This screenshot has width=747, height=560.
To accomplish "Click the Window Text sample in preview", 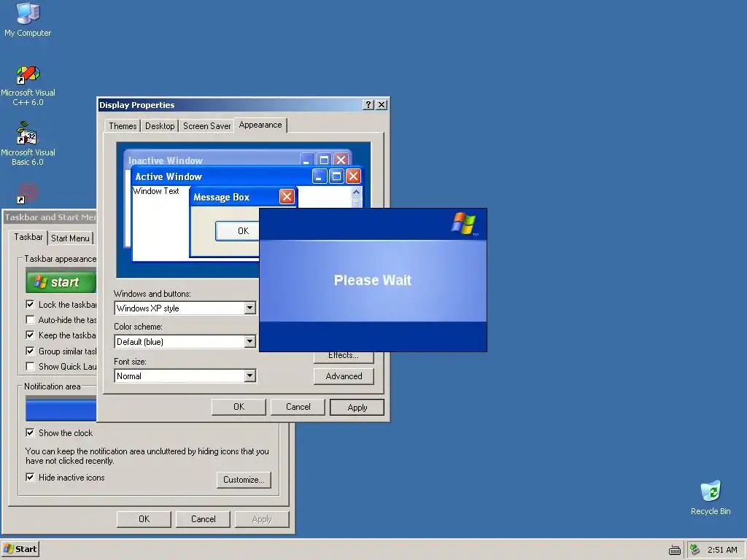I will [x=156, y=191].
